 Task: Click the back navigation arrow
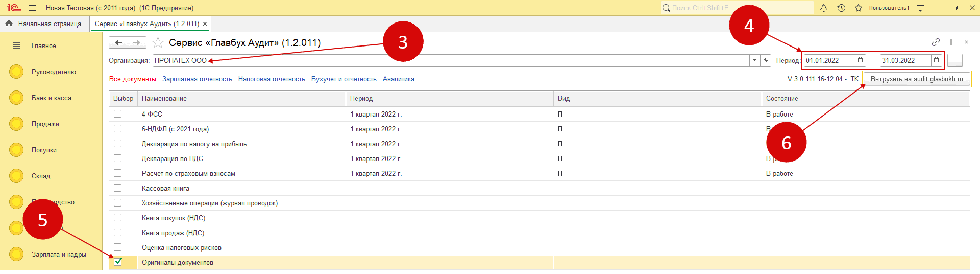click(118, 43)
